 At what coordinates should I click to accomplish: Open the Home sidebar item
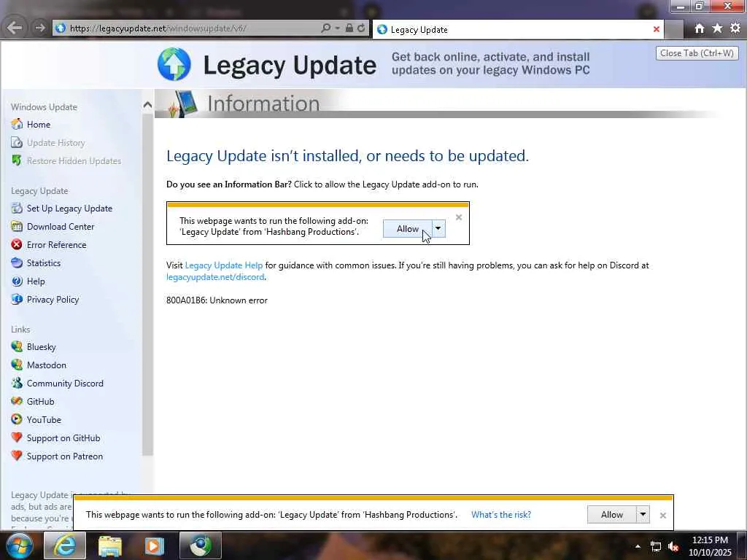39,124
